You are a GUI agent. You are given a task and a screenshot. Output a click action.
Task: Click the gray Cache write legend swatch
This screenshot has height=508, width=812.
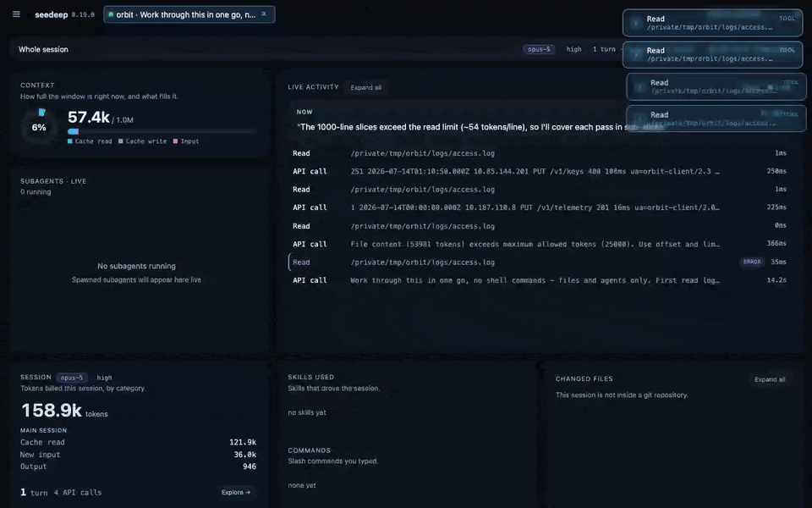(x=121, y=141)
